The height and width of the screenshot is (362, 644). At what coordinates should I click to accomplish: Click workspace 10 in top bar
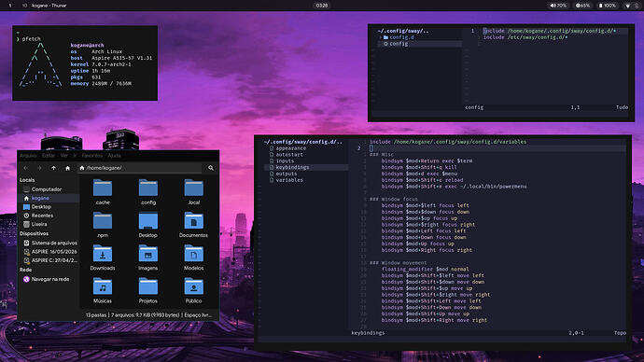pyautogui.click(x=24, y=6)
